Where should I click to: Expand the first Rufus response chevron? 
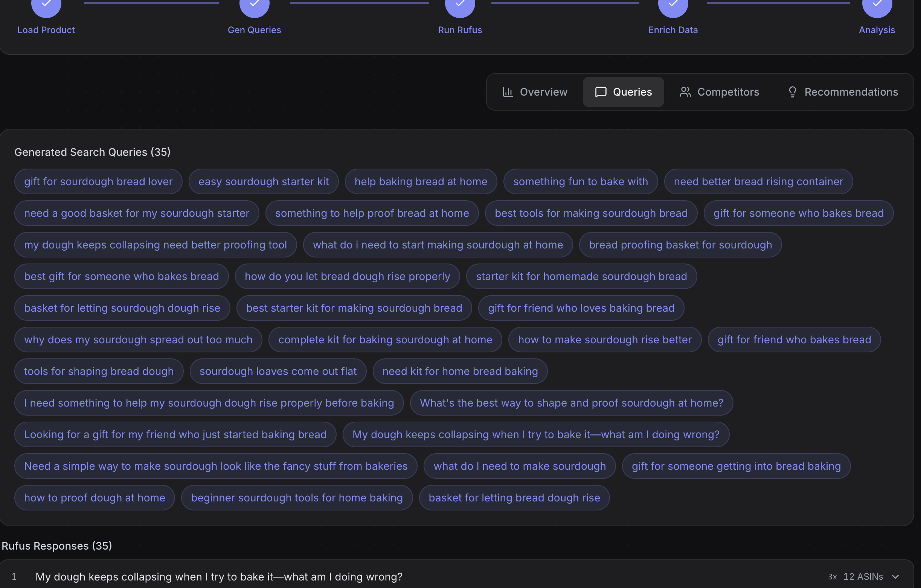click(895, 577)
